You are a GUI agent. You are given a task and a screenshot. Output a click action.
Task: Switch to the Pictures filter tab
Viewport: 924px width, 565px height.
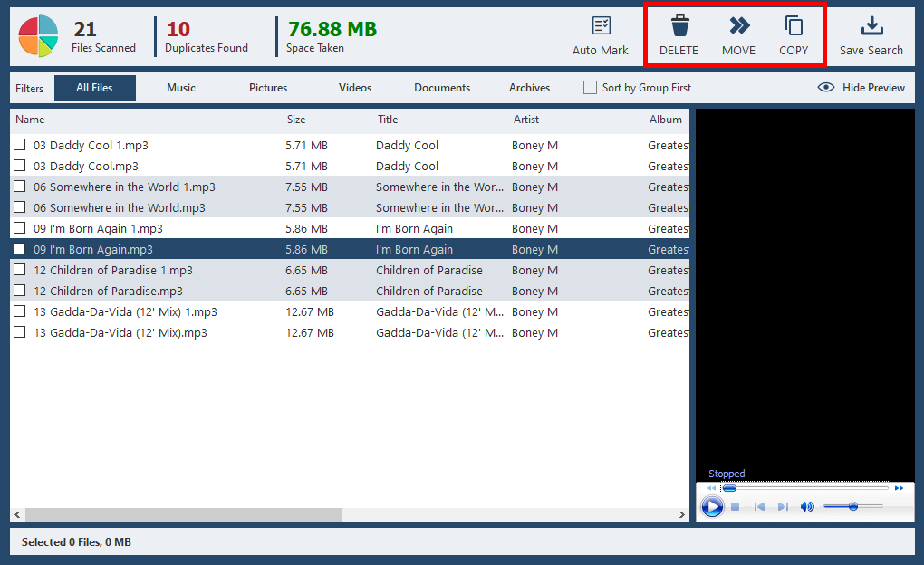point(268,88)
